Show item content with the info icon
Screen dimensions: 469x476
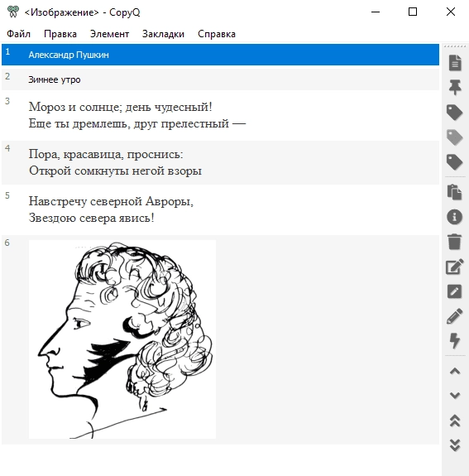pyautogui.click(x=454, y=217)
